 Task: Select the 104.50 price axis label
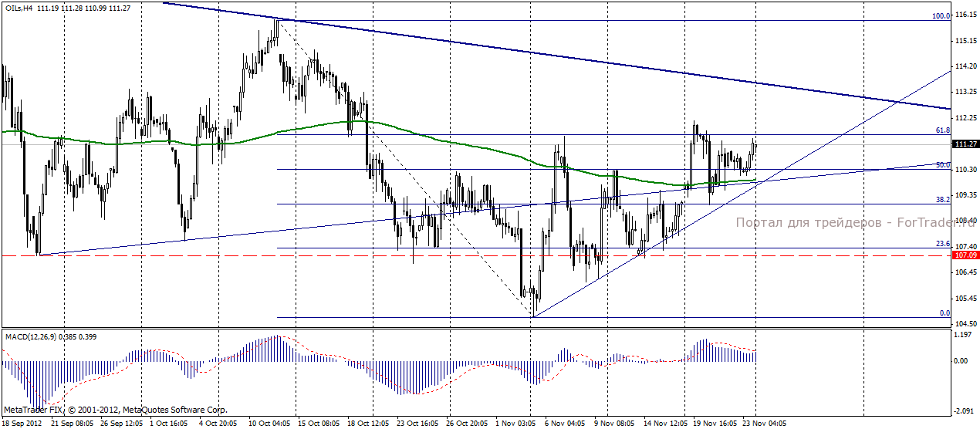[965, 324]
